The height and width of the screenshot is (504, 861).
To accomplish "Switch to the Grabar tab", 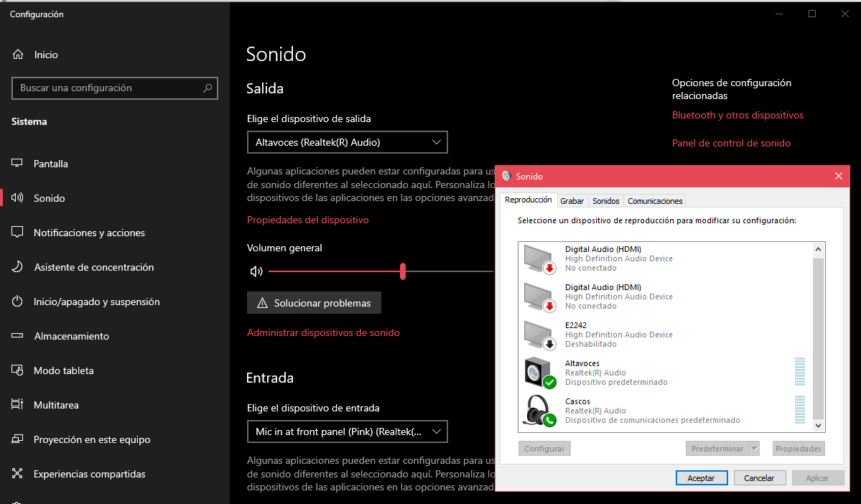I will (572, 201).
